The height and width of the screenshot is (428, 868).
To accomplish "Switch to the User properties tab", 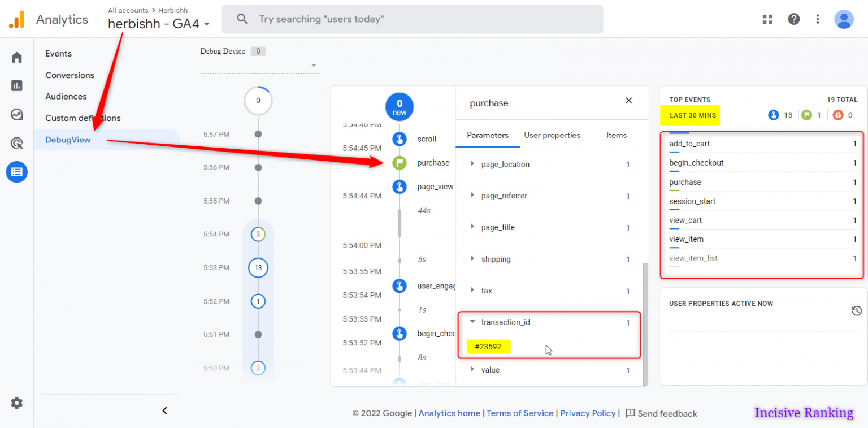I will pyautogui.click(x=552, y=135).
